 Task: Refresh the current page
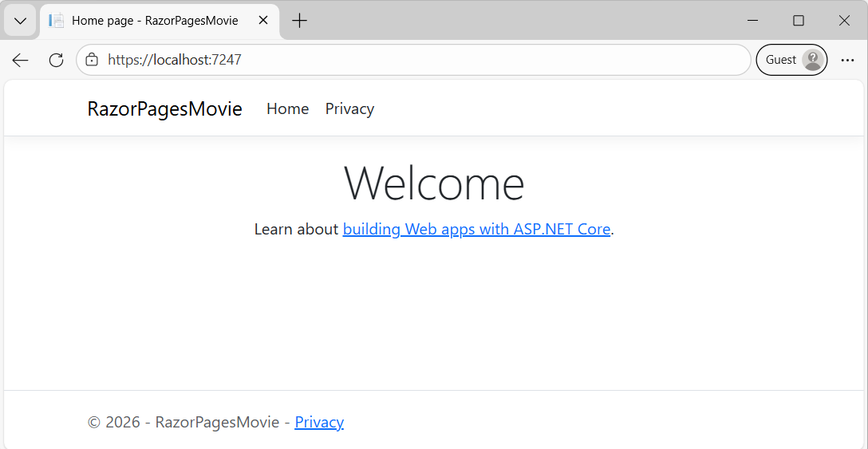[x=56, y=60]
